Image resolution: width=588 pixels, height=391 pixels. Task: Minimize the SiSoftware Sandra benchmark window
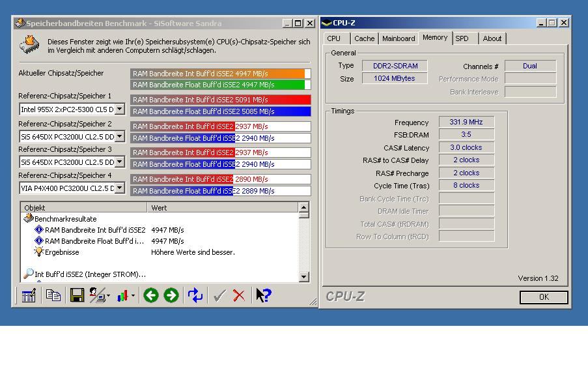coord(287,23)
